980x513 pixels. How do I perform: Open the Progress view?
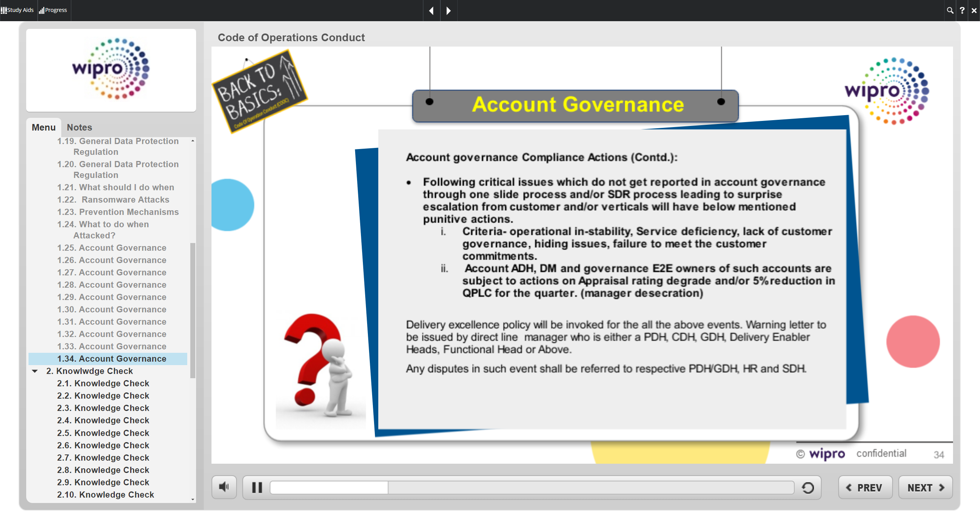(x=53, y=10)
